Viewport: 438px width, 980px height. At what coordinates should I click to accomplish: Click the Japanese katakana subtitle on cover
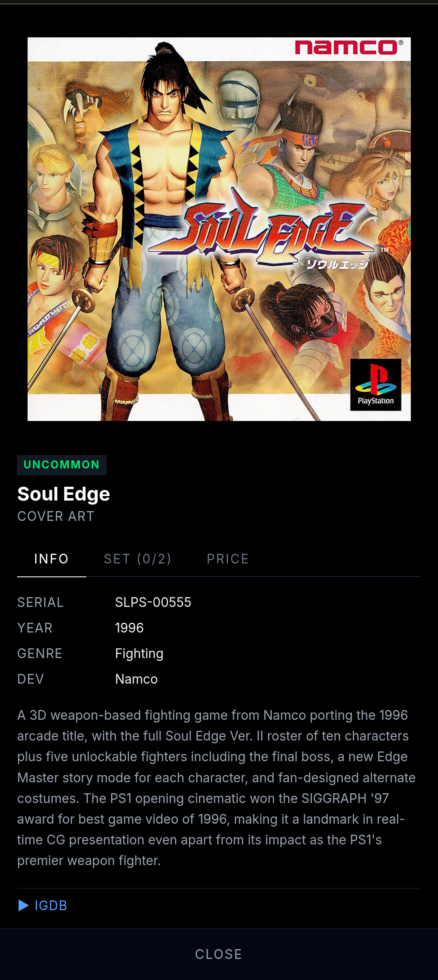point(338,264)
